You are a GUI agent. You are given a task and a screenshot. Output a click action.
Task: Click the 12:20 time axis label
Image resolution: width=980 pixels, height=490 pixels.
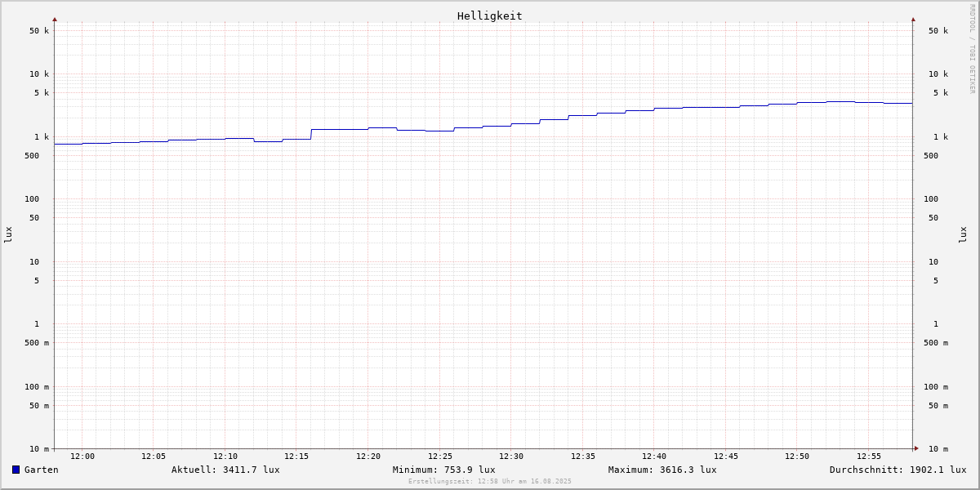tap(368, 457)
